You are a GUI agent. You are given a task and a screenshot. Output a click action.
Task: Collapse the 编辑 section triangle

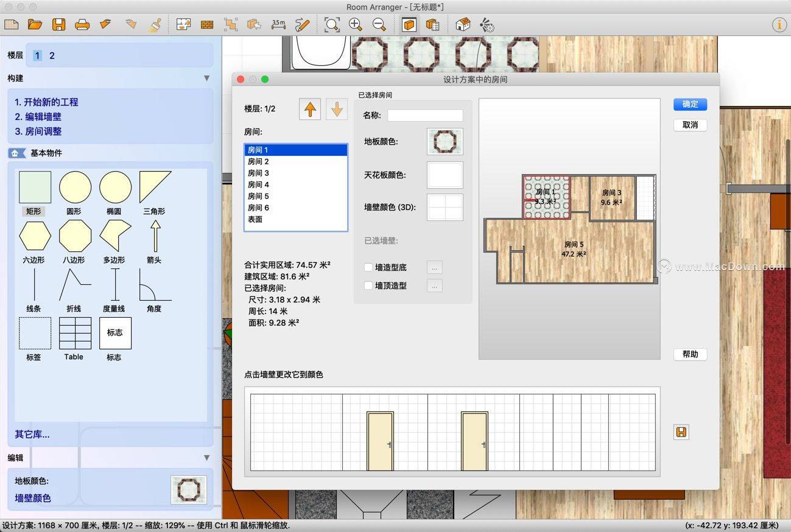coord(206,458)
